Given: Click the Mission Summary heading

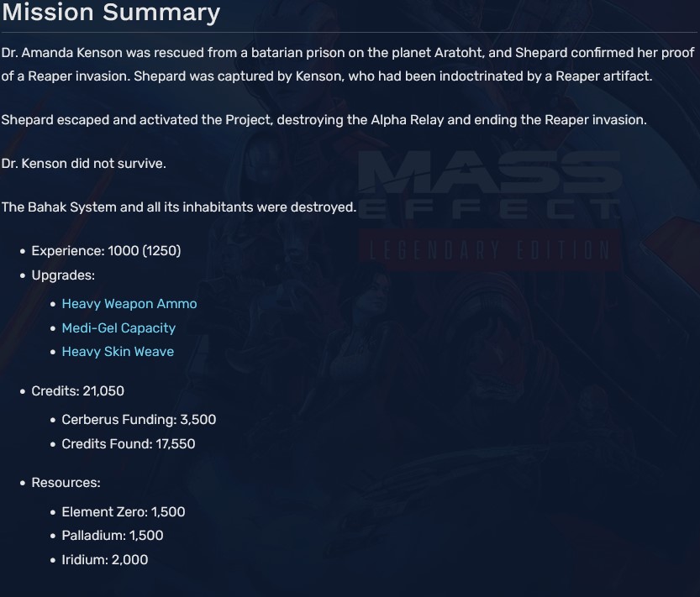Looking at the screenshot, I should click(x=110, y=13).
